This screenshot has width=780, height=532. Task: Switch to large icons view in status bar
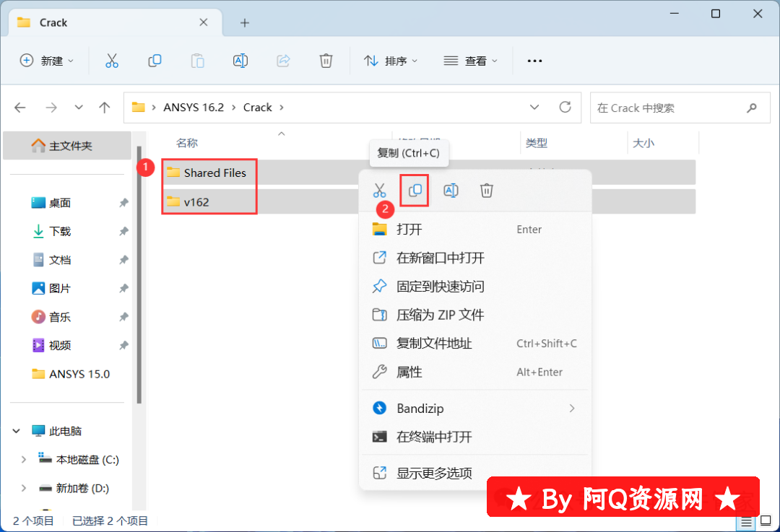766,520
